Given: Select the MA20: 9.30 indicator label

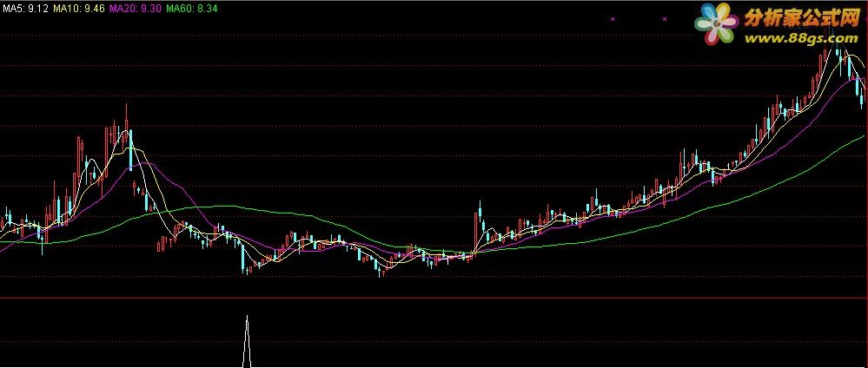Looking at the screenshot, I should pos(136,9).
